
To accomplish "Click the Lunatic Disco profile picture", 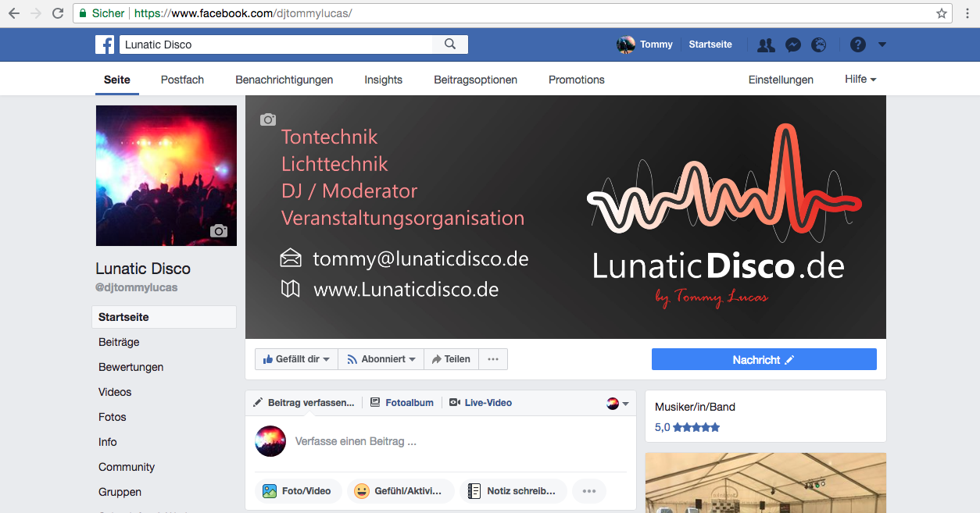I will click(166, 176).
